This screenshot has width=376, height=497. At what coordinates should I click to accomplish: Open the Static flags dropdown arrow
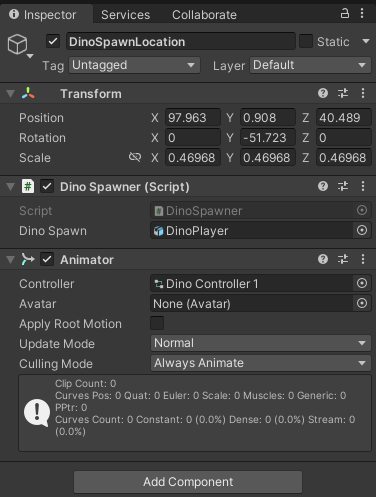pyautogui.click(x=366, y=41)
